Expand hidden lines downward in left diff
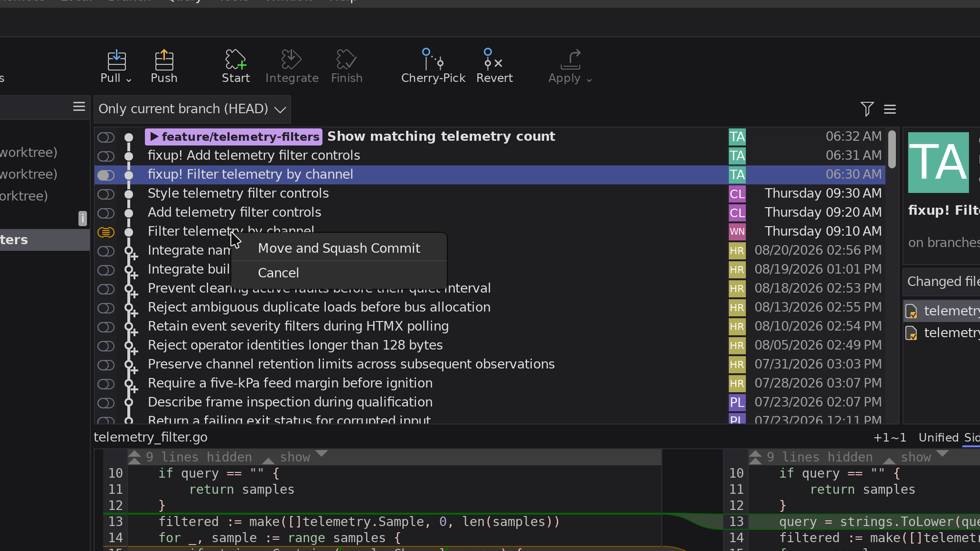The height and width of the screenshot is (551, 980). point(321,453)
